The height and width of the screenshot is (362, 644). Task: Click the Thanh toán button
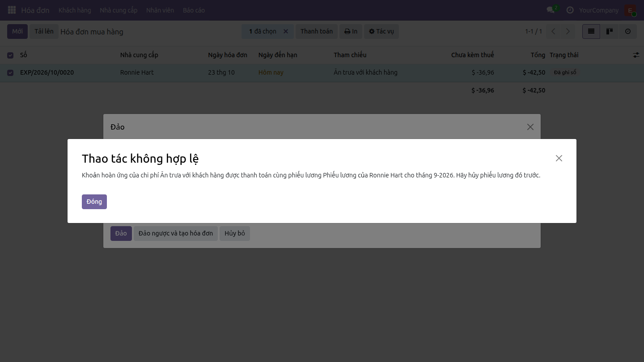(x=317, y=31)
